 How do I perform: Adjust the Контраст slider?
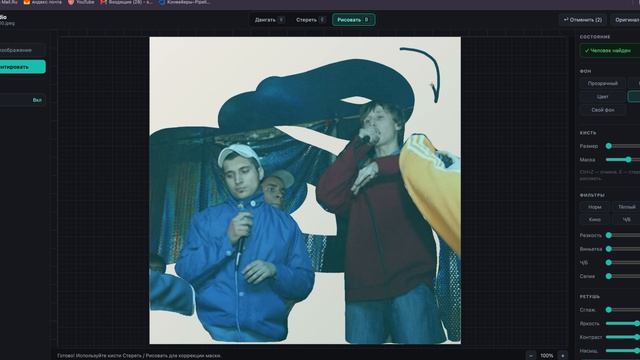(623, 337)
